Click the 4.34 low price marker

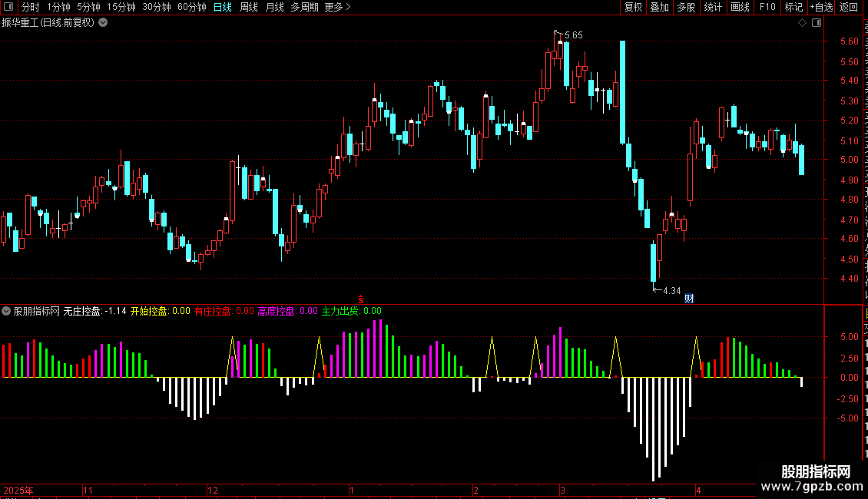click(x=671, y=290)
